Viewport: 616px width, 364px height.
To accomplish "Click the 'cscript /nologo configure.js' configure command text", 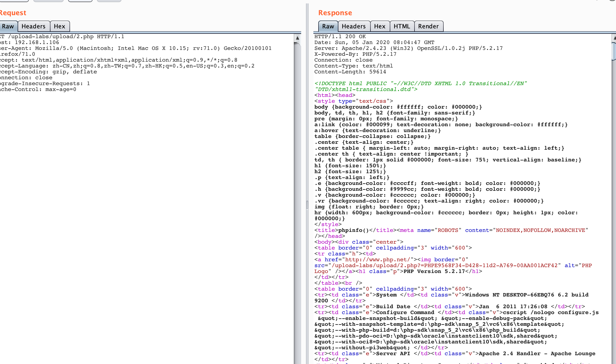I will (551, 313).
